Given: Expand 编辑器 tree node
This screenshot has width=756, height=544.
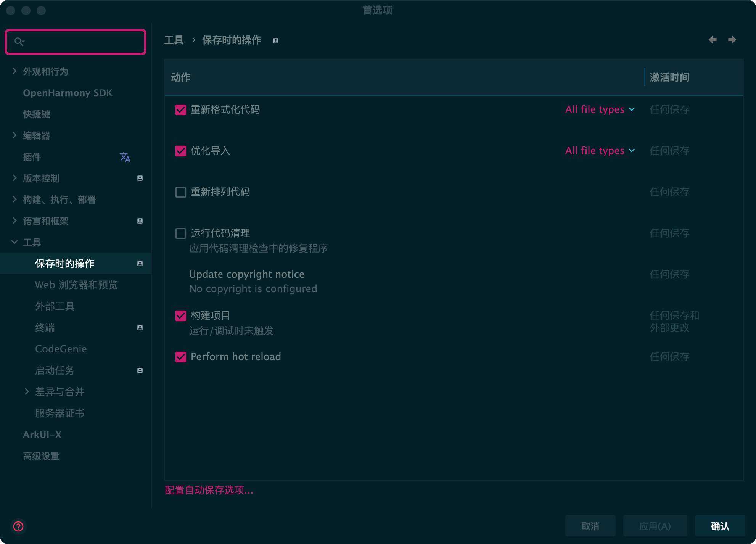Looking at the screenshot, I should [14, 135].
